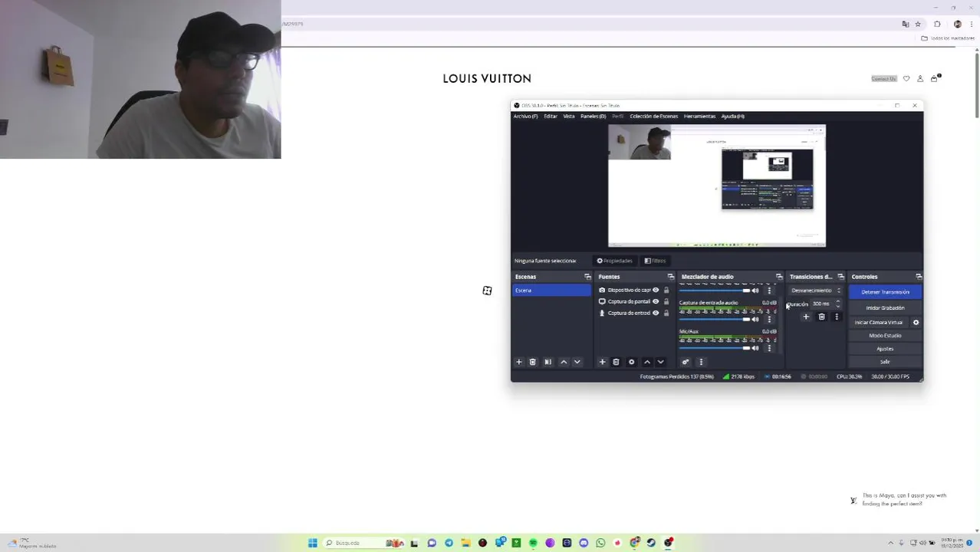This screenshot has height=552, width=980.
Task: Hide Dispositivo de captura source
Action: [656, 291]
